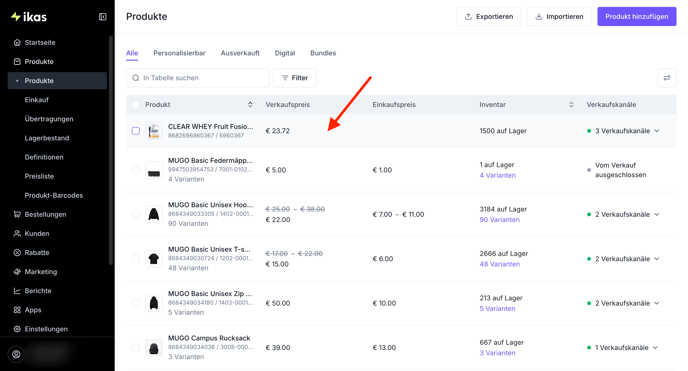Click the 1500 auf Lager cell
The height and width of the screenshot is (371, 688).
click(x=503, y=131)
